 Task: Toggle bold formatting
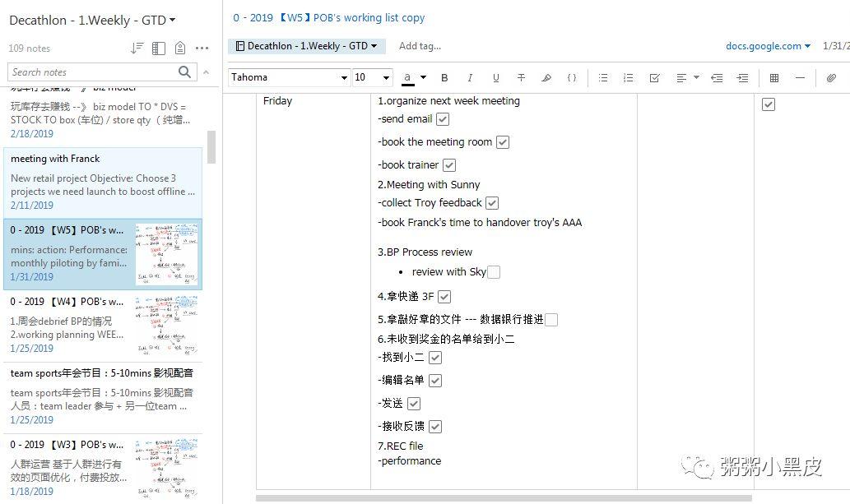pos(444,78)
